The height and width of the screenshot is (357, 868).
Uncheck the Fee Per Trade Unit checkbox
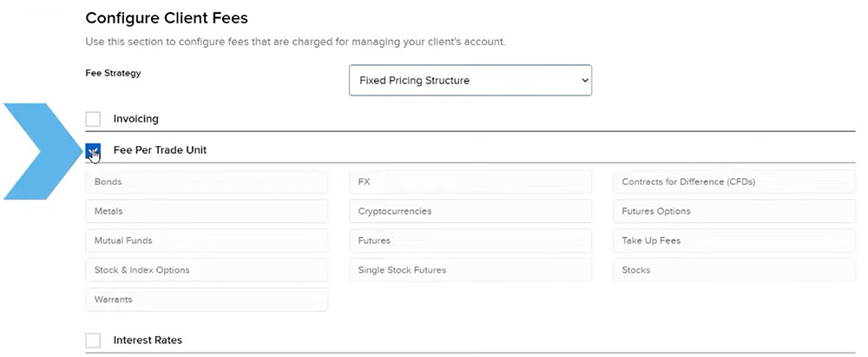click(x=93, y=150)
